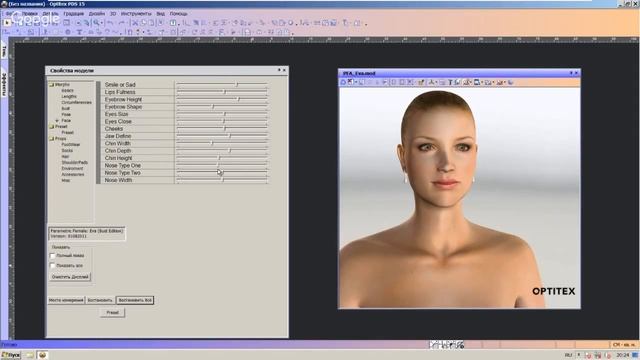Click the Nose Type One slider
This screenshot has width=640, height=360.
click(222, 165)
